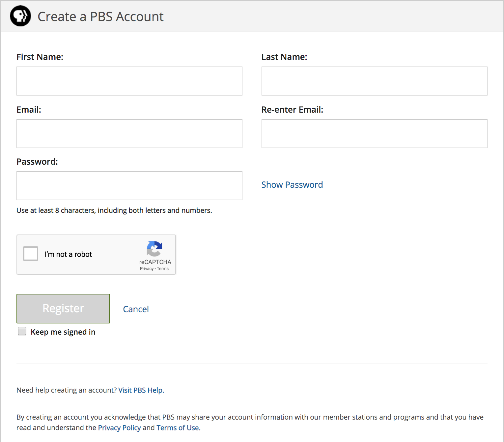Click Privacy under the reCAPTCHA widget
Image resolution: width=504 pixels, height=442 pixels.
(147, 268)
